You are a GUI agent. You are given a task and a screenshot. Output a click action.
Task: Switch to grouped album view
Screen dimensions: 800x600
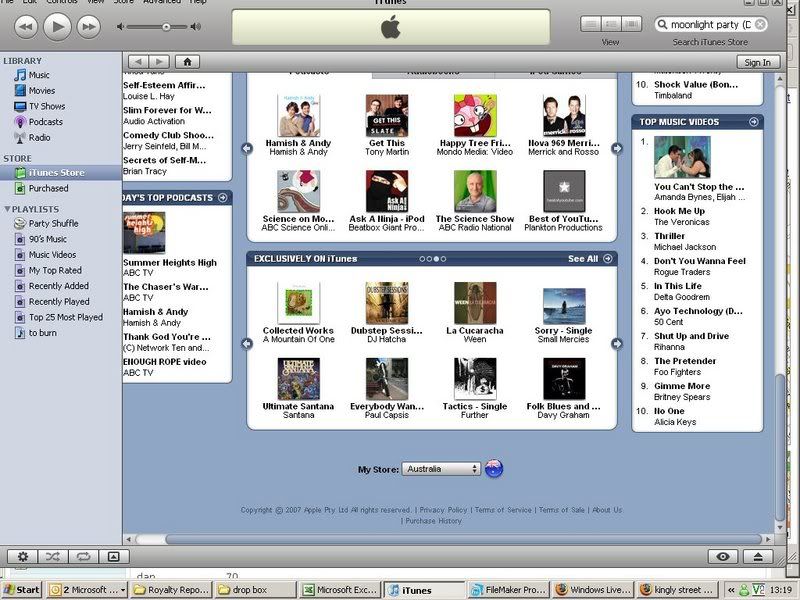[611, 24]
